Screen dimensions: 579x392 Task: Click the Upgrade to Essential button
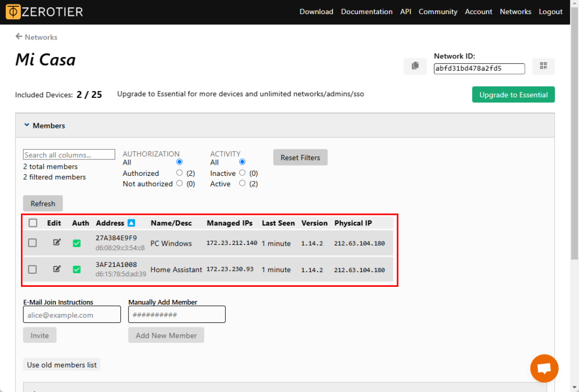(513, 95)
